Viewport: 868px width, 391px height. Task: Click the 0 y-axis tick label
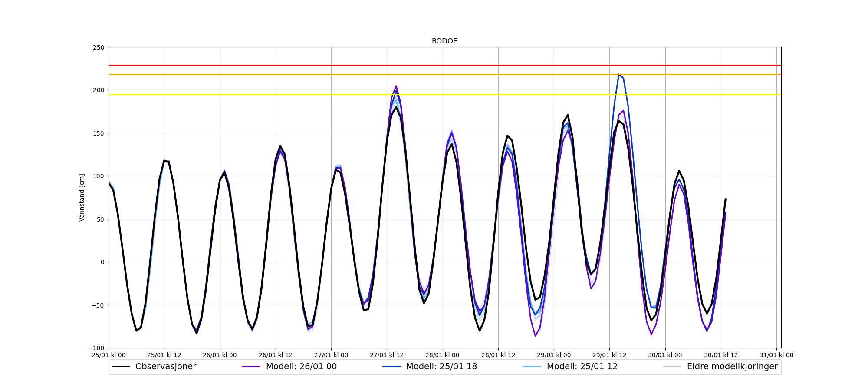click(102, 262)
